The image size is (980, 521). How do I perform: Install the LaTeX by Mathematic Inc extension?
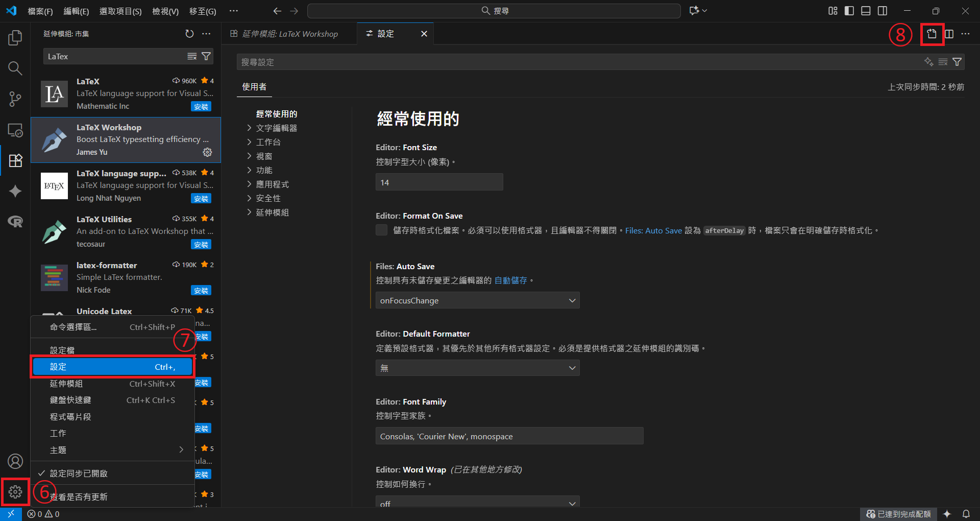[201, 107]
